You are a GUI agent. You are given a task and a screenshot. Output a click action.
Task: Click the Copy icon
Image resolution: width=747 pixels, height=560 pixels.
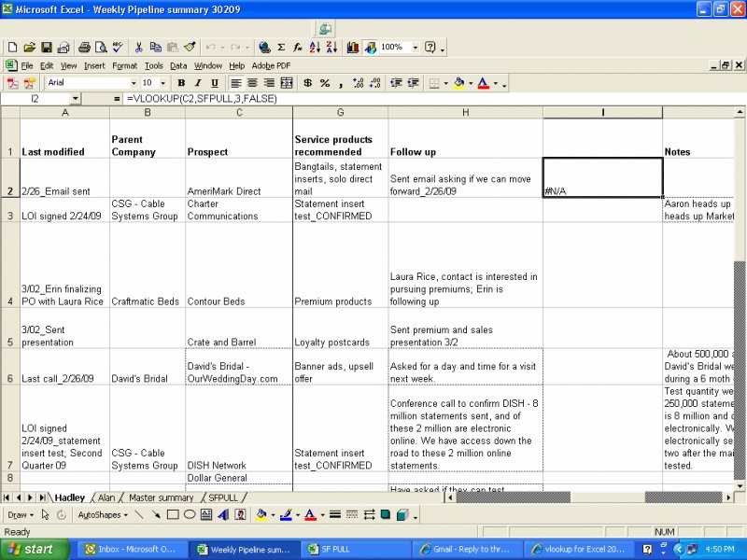pyautogui.click(x=155, y=48)
